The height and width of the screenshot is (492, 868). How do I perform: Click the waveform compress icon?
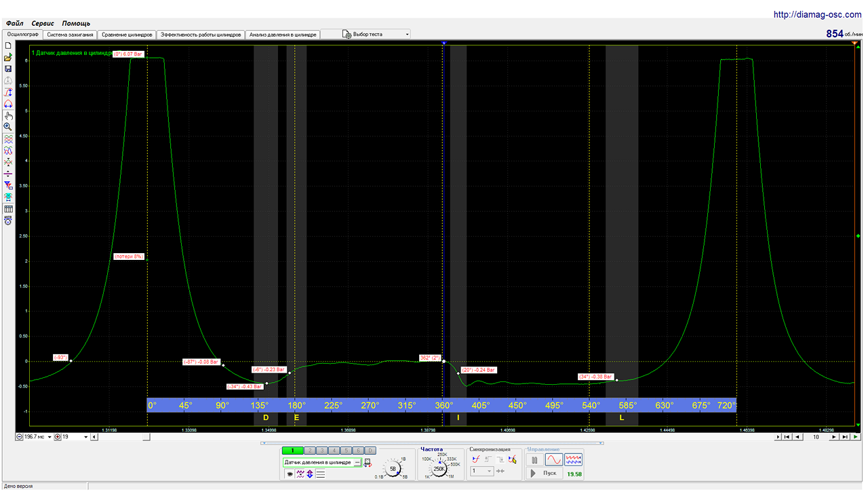click(x=8, y=162)
